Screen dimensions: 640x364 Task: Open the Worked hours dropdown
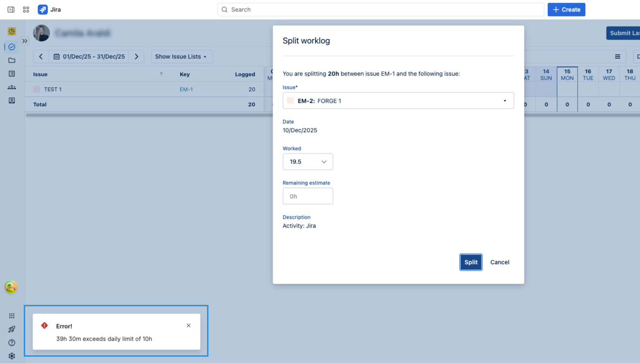(x=308, y=162)
